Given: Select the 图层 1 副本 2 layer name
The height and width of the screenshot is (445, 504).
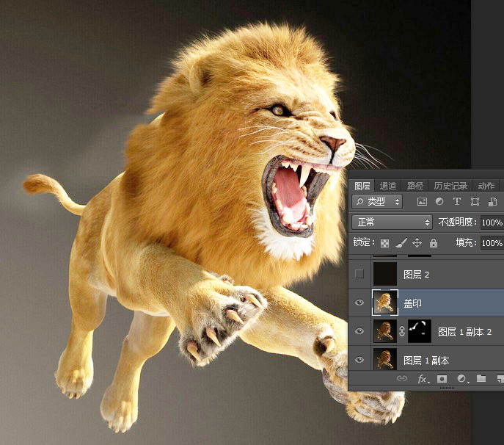Looking at the screenshot, I should [464, 332].
